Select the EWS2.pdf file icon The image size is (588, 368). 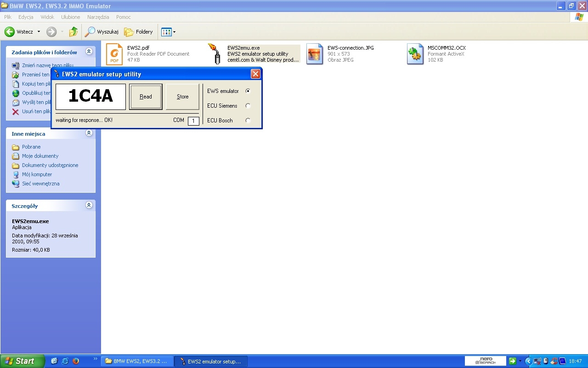coord(114,54)
